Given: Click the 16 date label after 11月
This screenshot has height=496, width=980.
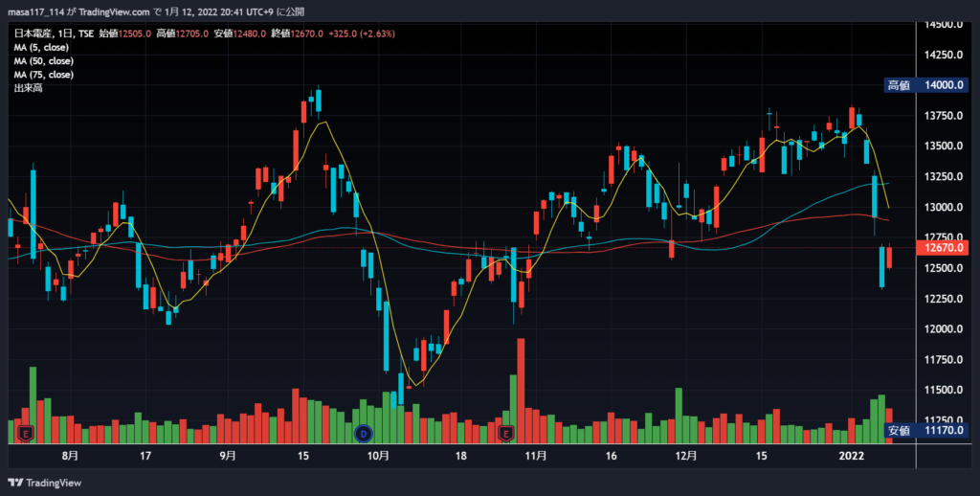Looking at the screenshot, I should pyautogui.click(x=612, y=456).
